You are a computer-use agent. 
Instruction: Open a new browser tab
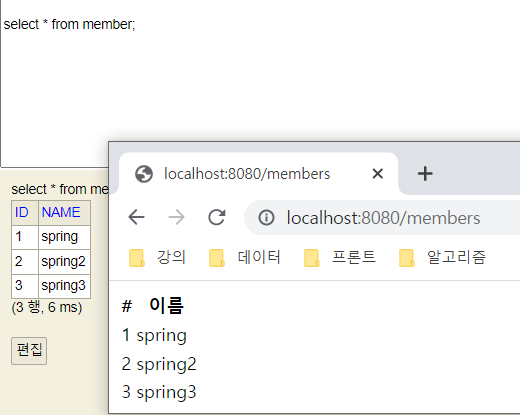pyautogui.click(x=425, y=174)
